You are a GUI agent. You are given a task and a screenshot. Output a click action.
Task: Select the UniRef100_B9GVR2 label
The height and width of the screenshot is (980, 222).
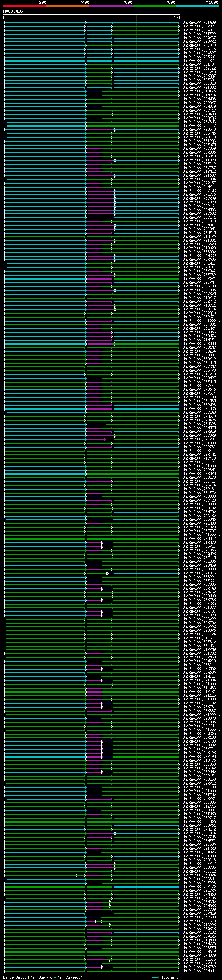199,41
